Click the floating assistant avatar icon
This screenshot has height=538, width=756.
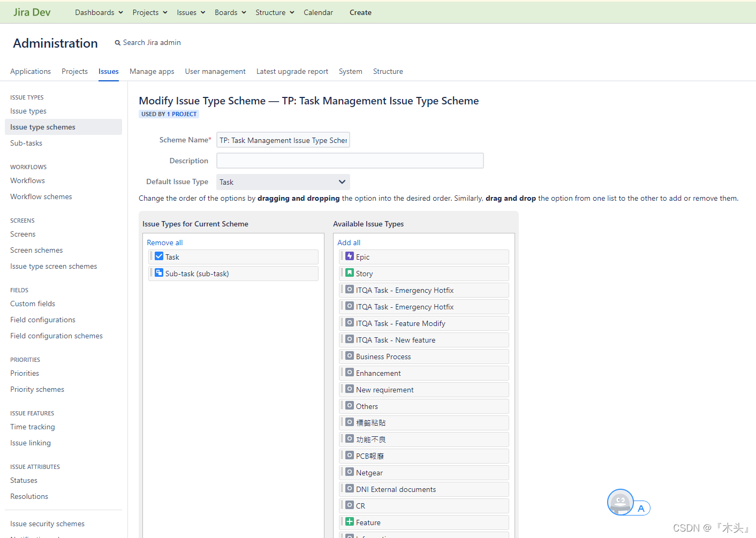coord(621,502)
